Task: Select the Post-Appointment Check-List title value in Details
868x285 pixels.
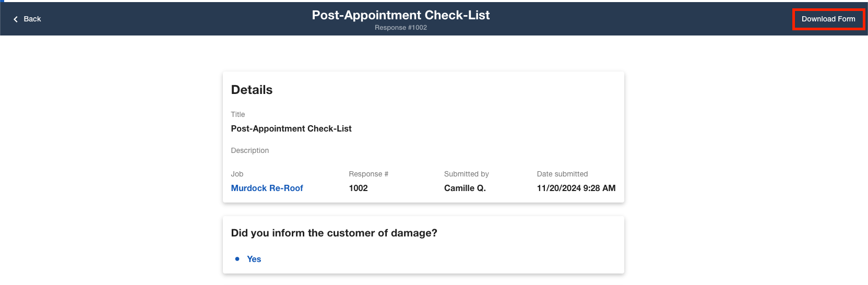Action: coord(291,128)
